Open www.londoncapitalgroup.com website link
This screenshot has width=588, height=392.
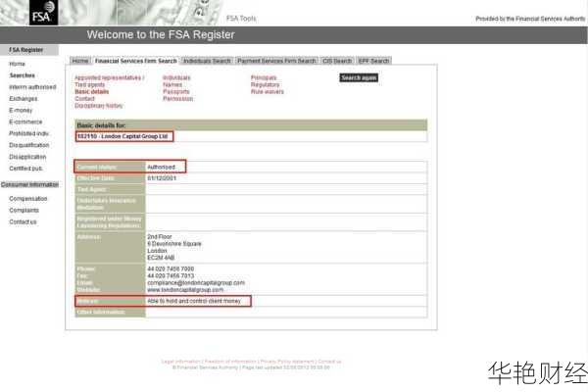pyautogui.click(x=185, y=290)
